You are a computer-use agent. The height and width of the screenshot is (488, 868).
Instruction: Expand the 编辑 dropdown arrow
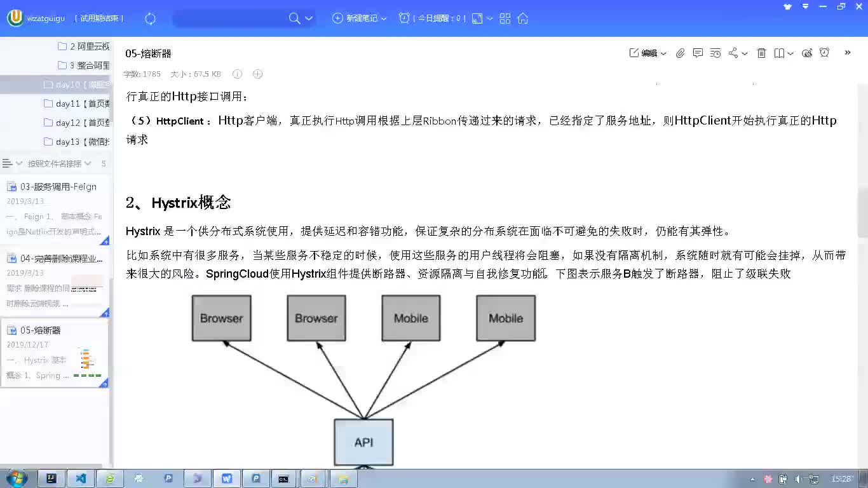click(663, 53)
